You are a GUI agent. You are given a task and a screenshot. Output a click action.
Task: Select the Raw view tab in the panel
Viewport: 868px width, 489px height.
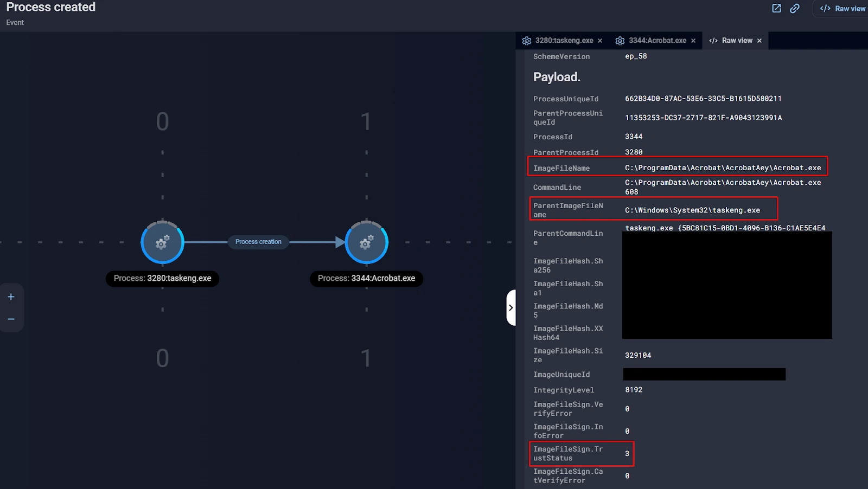tap(737, 41)
